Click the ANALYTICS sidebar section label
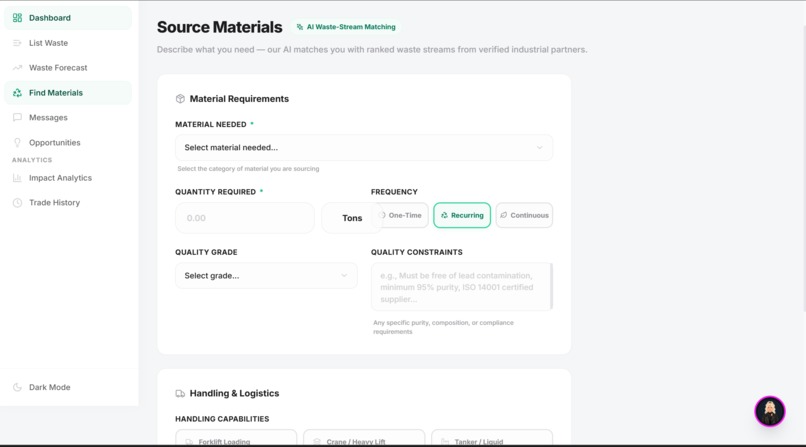This screenshot has height=447, width=806. [32, 160]
